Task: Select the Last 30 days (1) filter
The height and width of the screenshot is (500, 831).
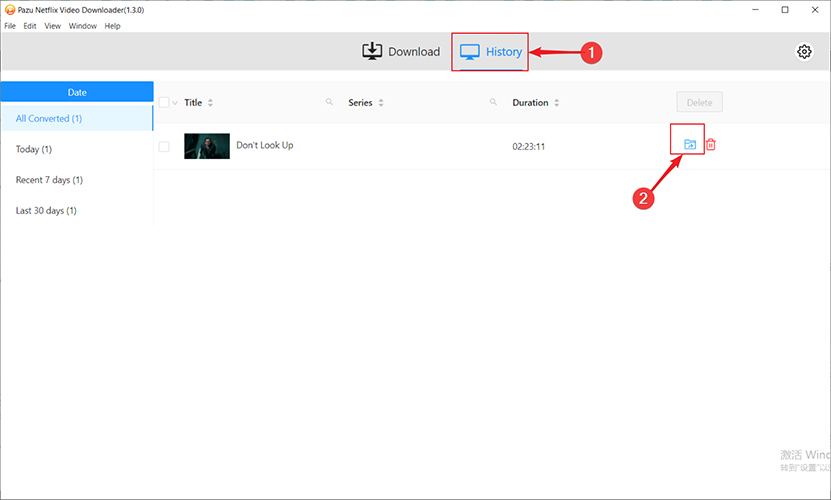Action: [46, 210]
